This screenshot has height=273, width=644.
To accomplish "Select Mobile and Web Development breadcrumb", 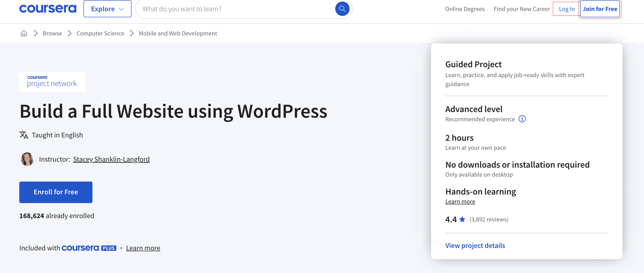I will [x=177, y=33].
